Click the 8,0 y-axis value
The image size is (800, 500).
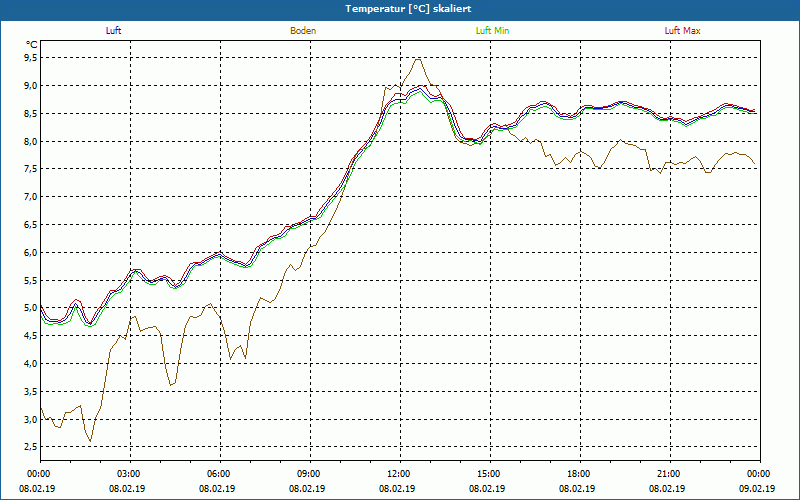pos(31,141)
